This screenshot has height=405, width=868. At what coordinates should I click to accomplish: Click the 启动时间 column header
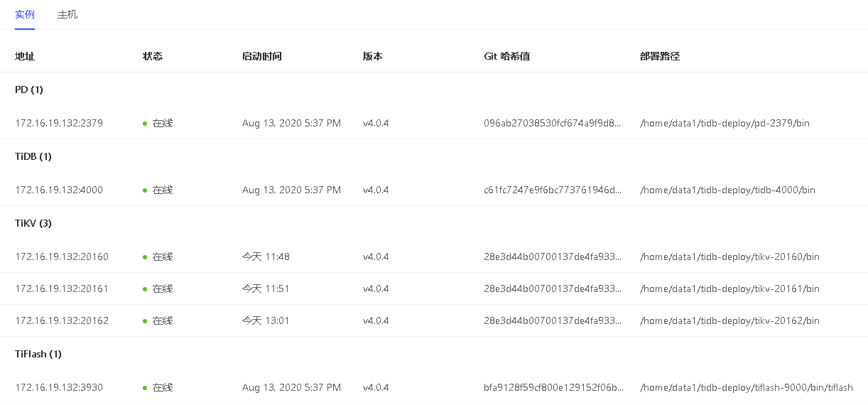point(261,56)
